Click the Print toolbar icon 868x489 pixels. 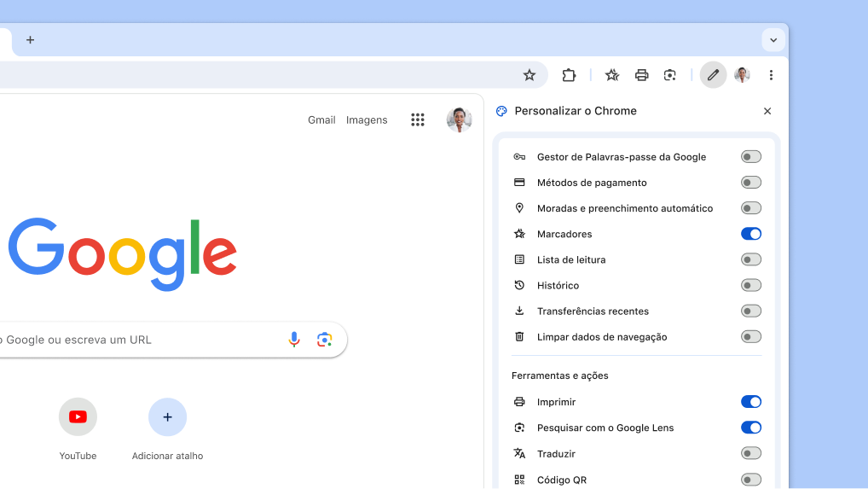coord(641,75)
